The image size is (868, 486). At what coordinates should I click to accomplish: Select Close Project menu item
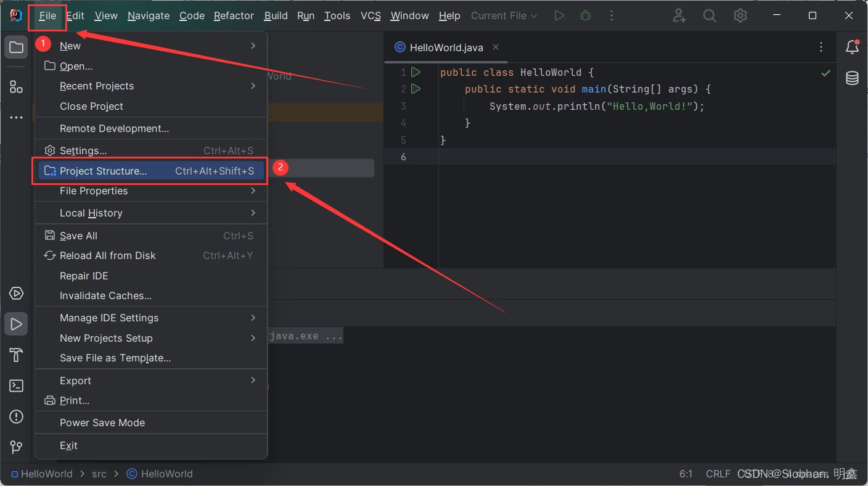(151, 106)
